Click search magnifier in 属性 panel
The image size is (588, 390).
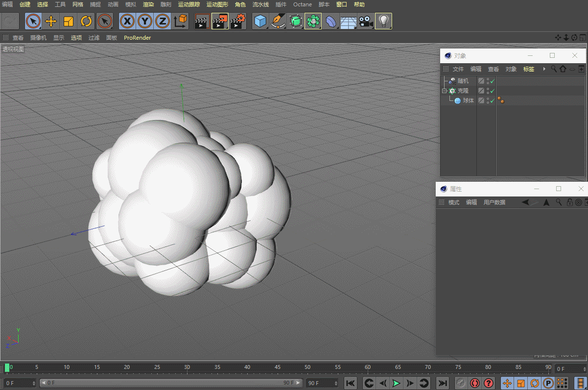(559, 202)
